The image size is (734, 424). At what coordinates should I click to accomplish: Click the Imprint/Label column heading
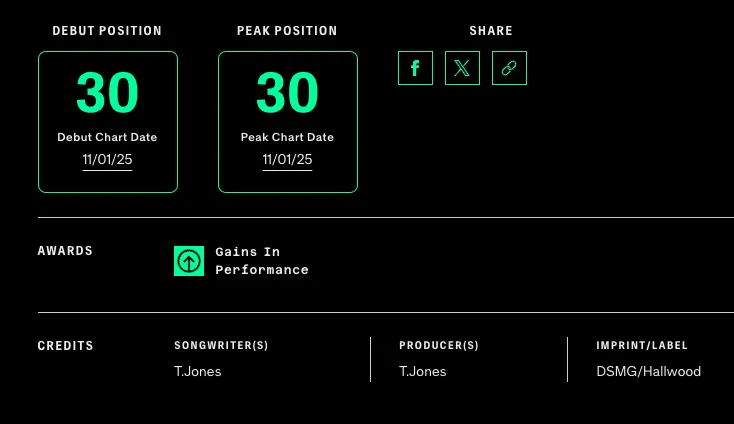pyautogui.click(x=642, y=346)
